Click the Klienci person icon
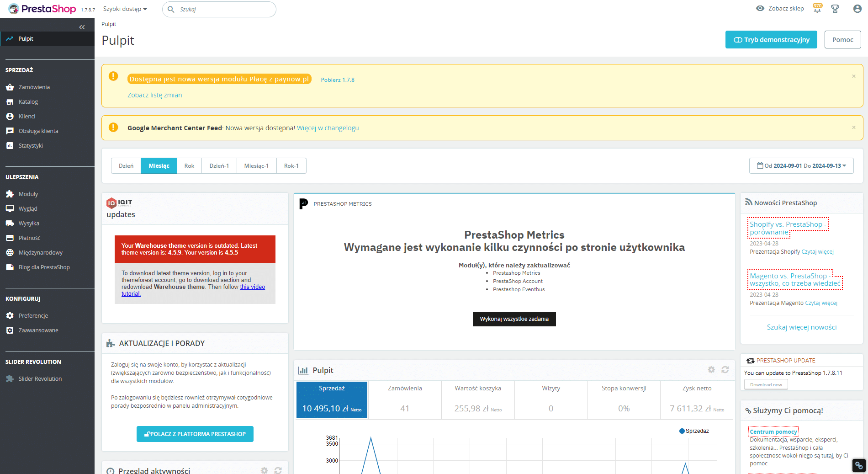868x474 pixels. pos(10,117)
